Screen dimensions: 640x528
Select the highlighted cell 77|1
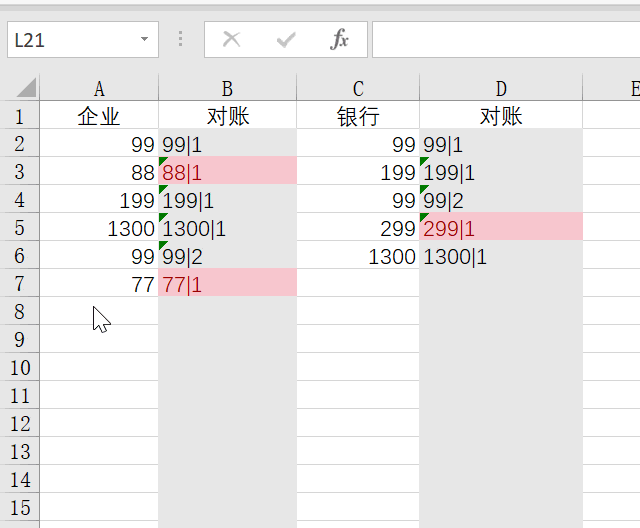pos(227,283)
